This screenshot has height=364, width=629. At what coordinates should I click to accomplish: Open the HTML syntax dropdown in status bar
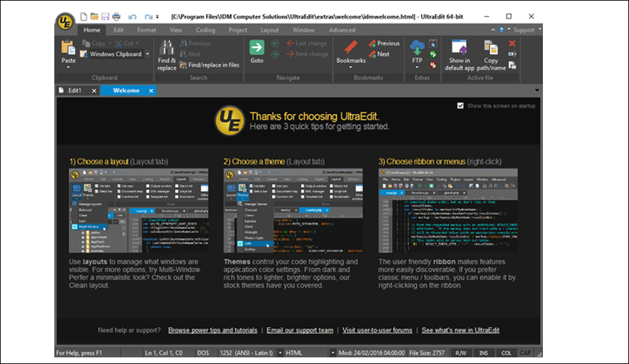(332, 353)
